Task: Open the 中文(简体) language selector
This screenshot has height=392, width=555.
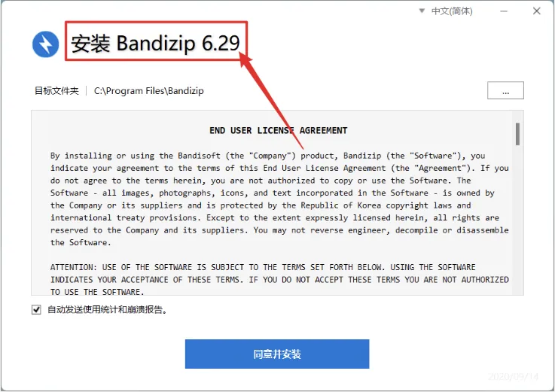Action: click(x=452, y=11)
